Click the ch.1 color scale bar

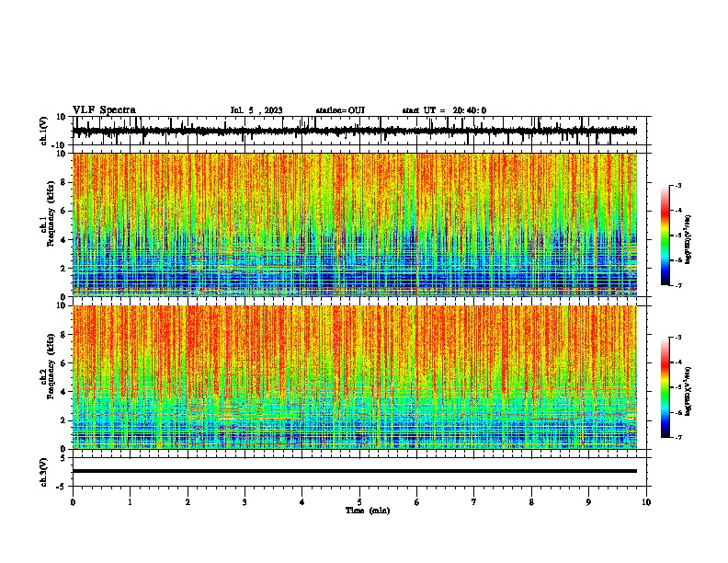[x=665, y=236]
